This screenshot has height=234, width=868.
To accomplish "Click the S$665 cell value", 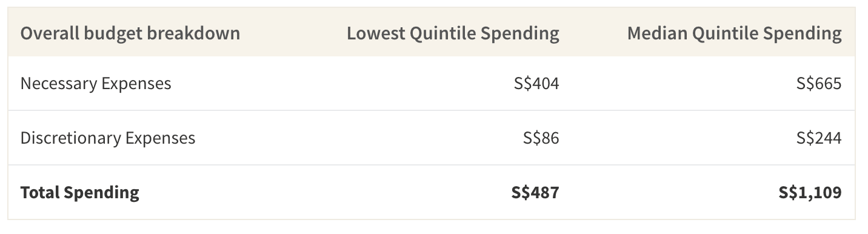I will pos(819,84).
